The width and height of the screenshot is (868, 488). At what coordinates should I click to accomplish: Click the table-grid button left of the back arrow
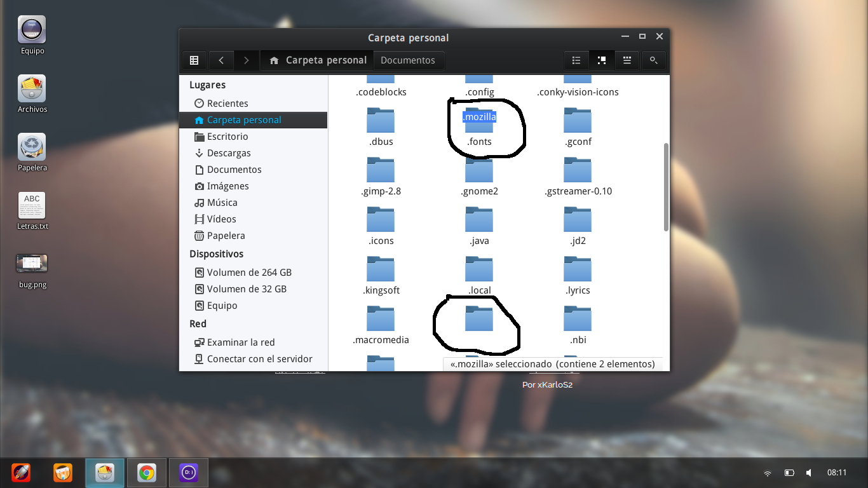tap(194, 60)
